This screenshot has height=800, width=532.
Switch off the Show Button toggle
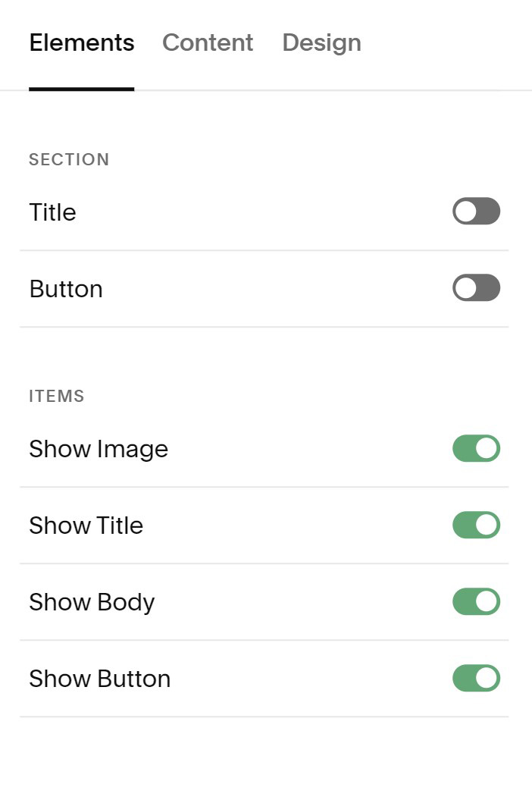[476, 678]
